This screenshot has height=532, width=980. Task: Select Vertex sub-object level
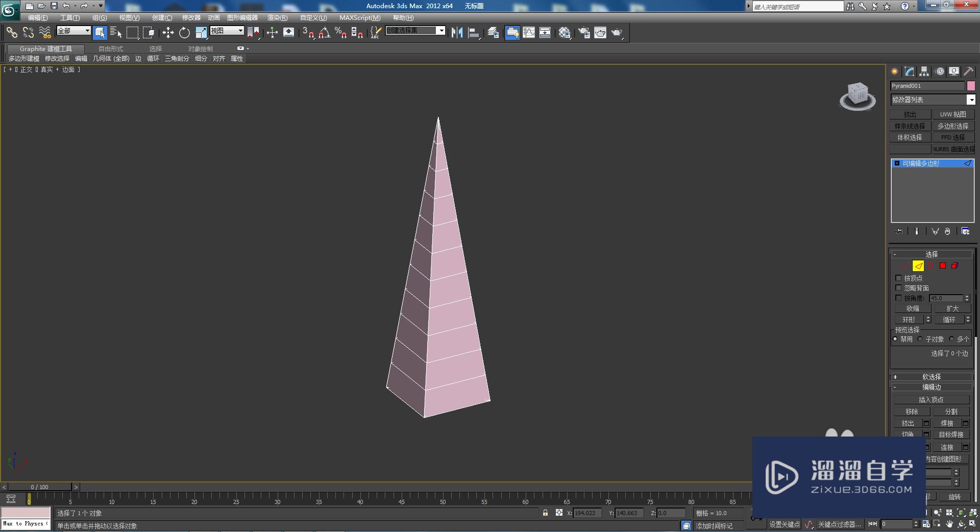tap(905, 266)
